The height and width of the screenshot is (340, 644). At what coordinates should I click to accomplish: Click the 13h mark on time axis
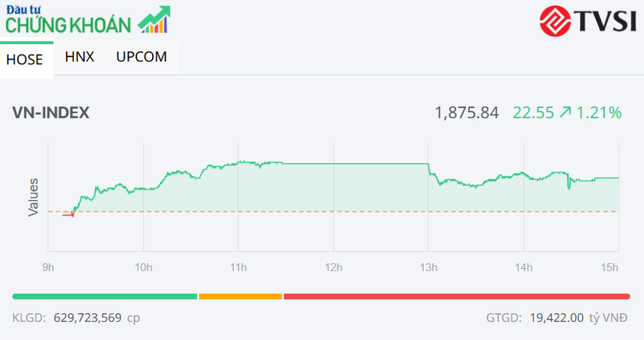tap(428, 267)
